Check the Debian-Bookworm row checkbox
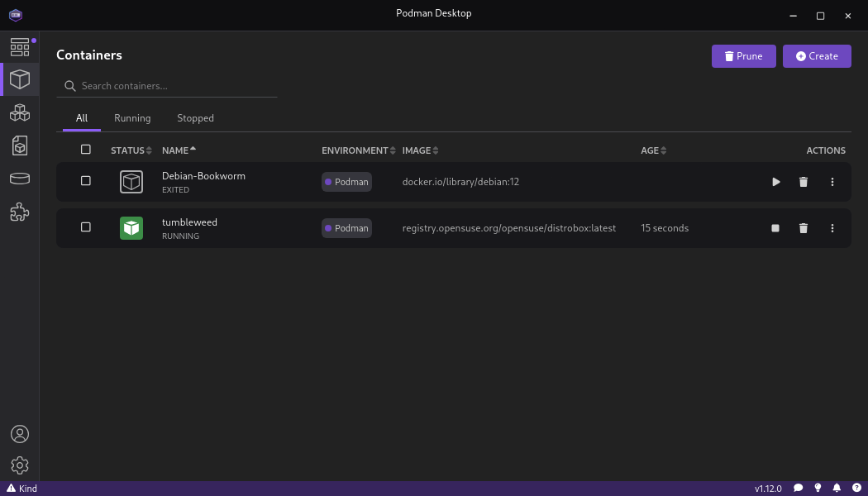Screen dimensions: 868x496 tap(85, 180)
